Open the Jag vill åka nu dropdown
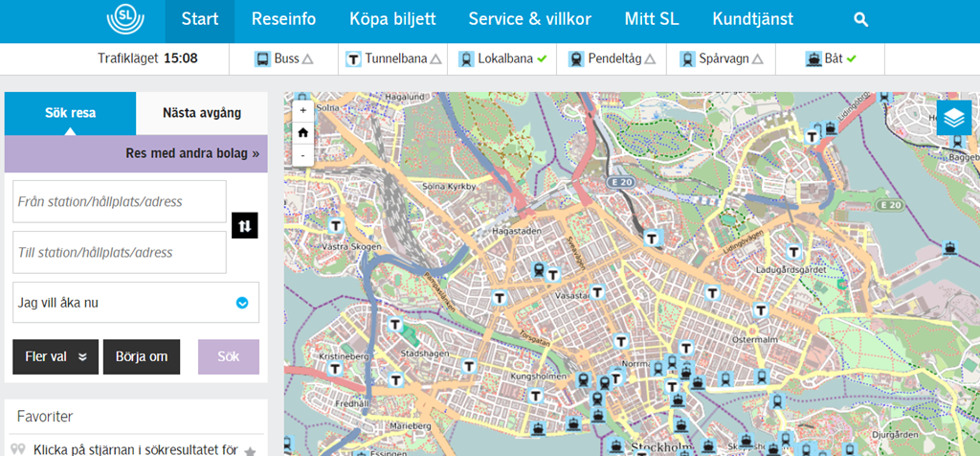The image size is (980, 456). 136,303
